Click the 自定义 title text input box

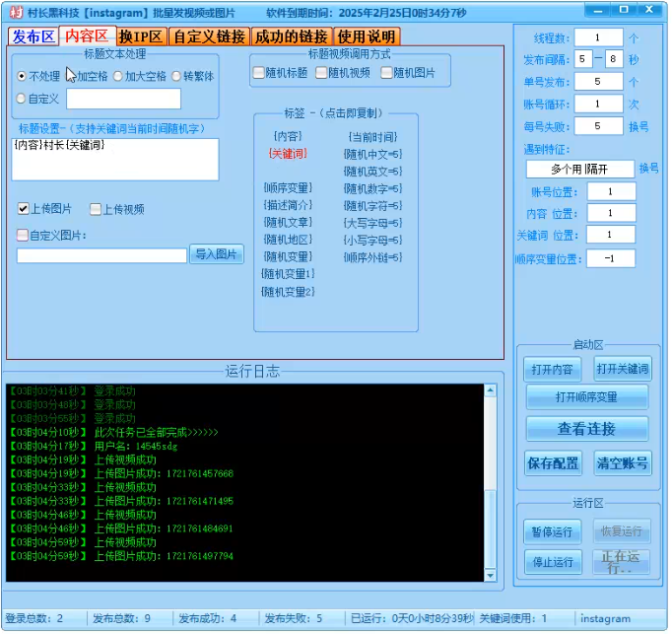[123, 99]
